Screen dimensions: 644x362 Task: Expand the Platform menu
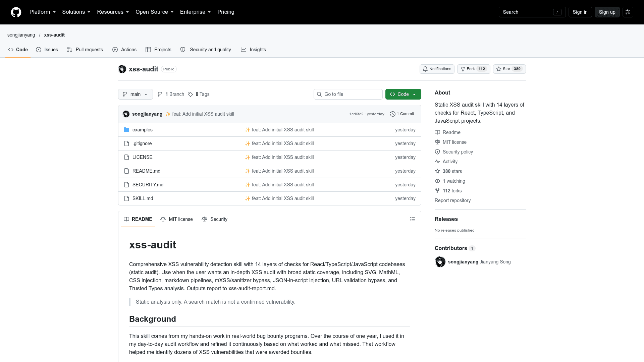click(43, 12)
